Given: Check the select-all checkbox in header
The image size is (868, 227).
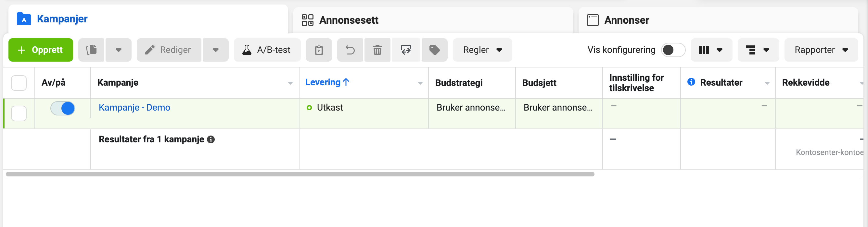Looking at the screenshot, I should click(19, 83).
